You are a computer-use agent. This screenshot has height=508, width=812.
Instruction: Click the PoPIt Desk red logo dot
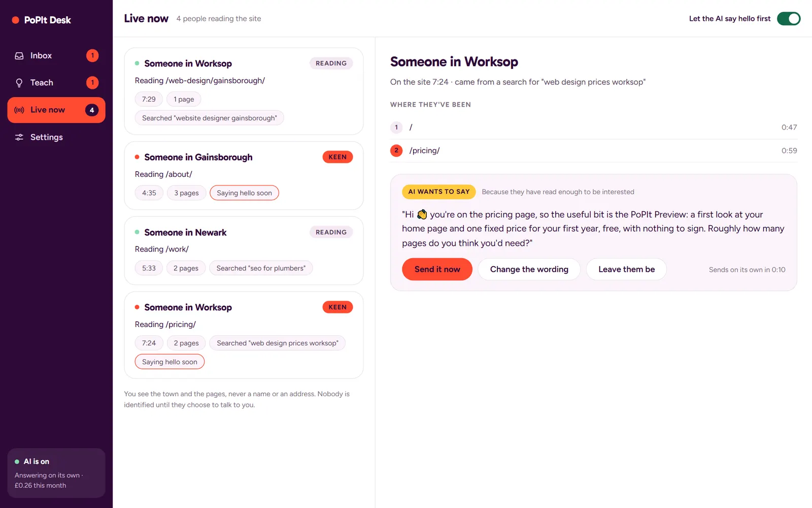click(16, 20)
